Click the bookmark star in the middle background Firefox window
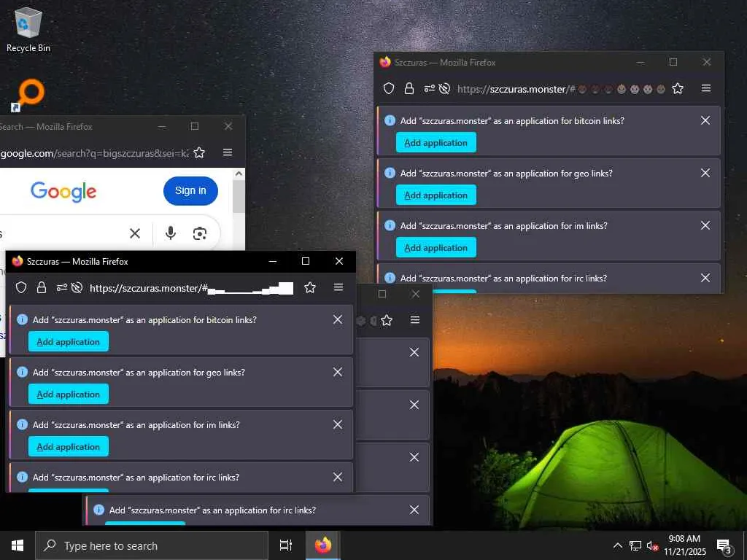 387,321
